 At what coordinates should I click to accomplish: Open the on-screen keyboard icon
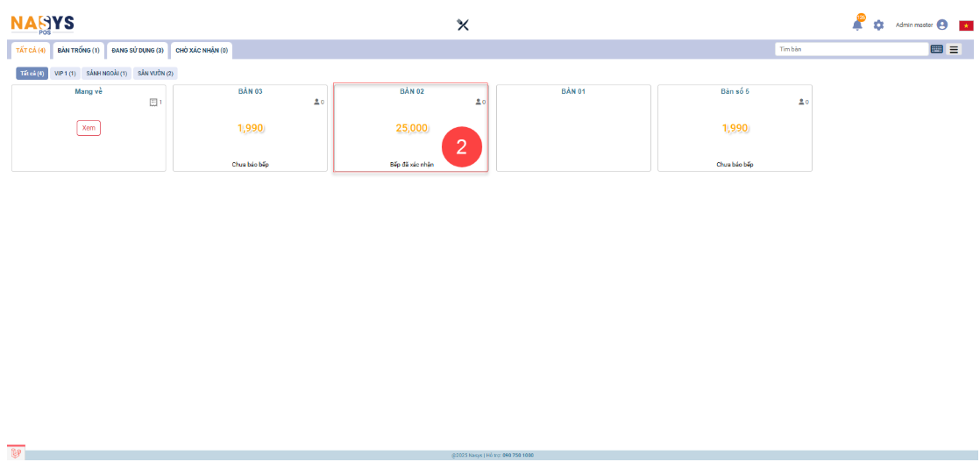tap(936, 49)
